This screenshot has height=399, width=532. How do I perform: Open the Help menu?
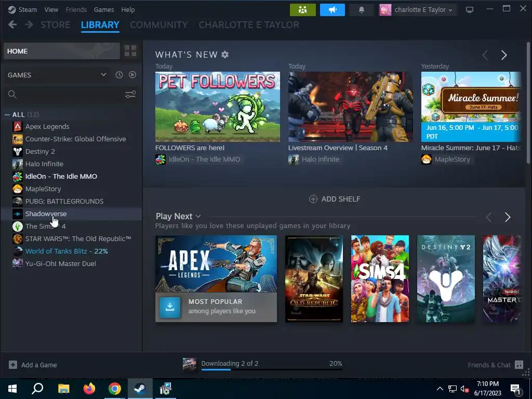click(128, 9)
